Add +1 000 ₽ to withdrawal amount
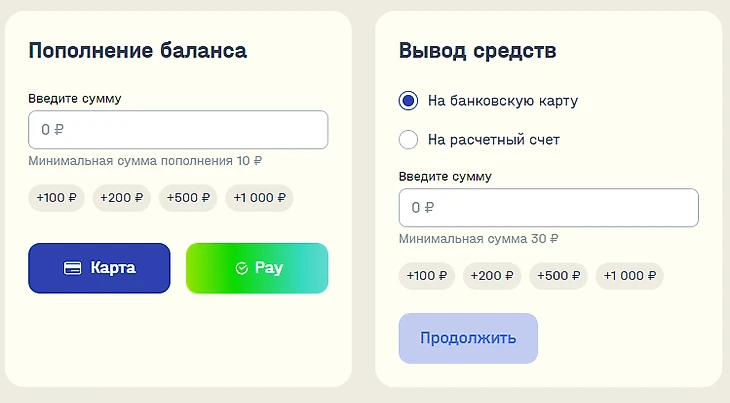Image resolution: width=730 pixels, height=403 pixels. click(630, 276)
